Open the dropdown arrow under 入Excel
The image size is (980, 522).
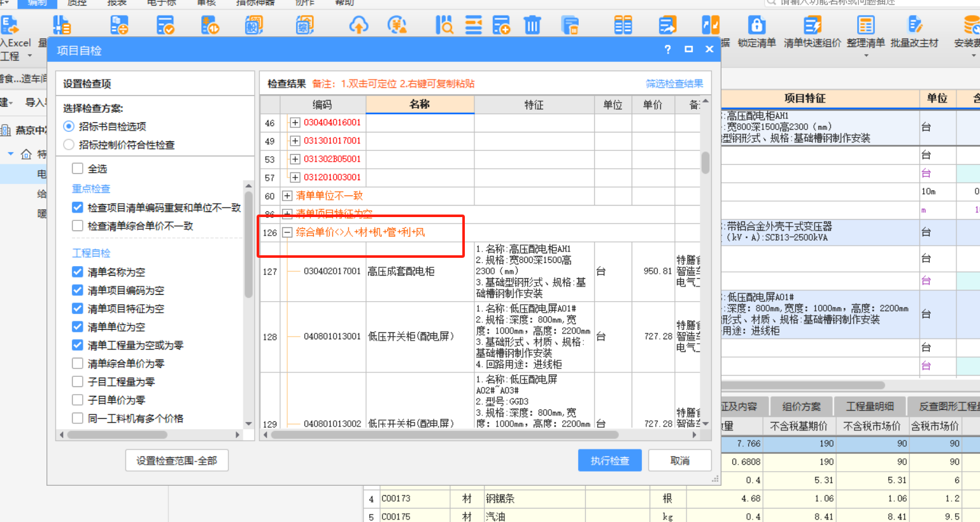click(x=29, y=56)
